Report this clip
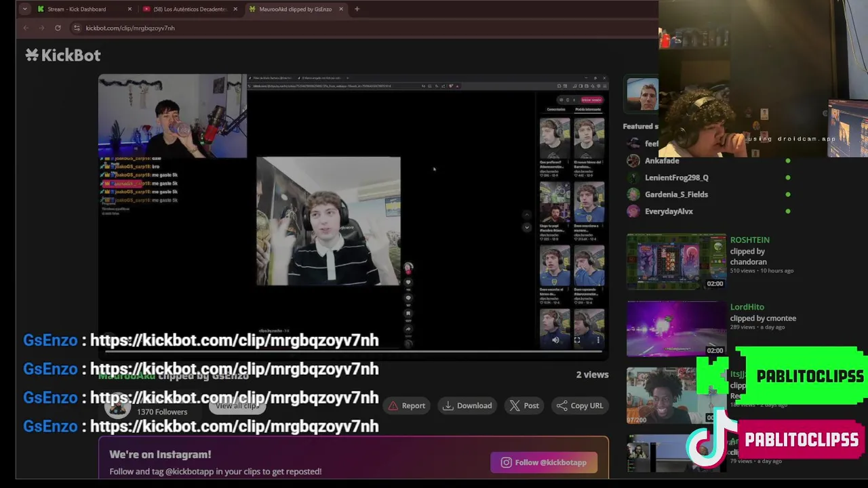 [x=407, y=405]
